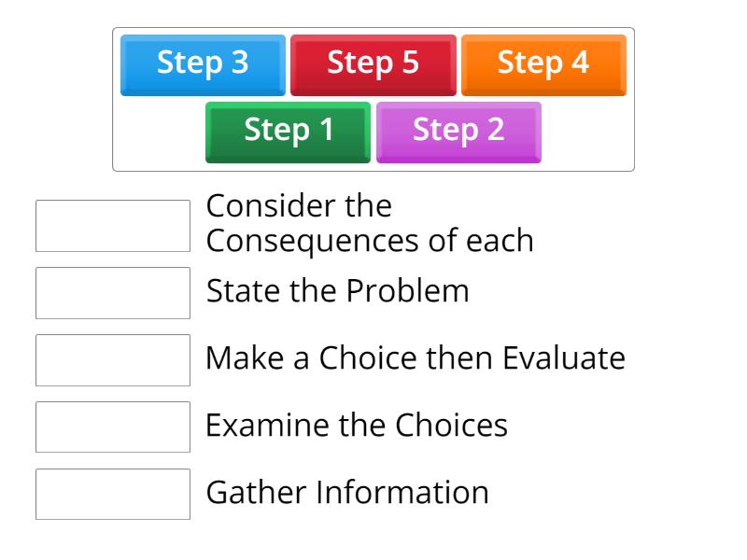Select the answer box for State the Problem

[113, 293]
